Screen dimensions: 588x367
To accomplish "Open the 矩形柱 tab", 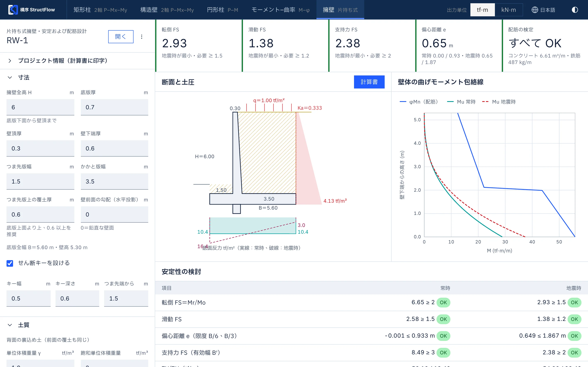I will click(x=100, y=10).
